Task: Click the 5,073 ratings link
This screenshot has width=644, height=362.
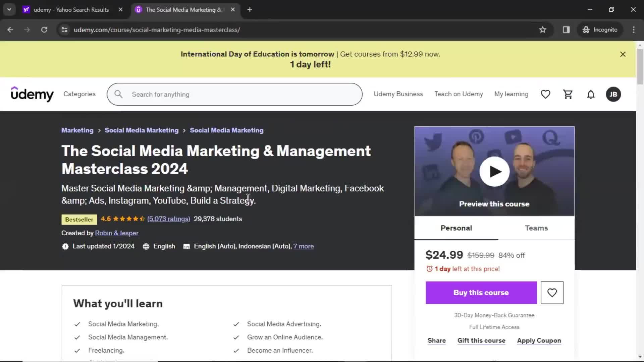Action: pyautogui.click(x=168, y=219)
